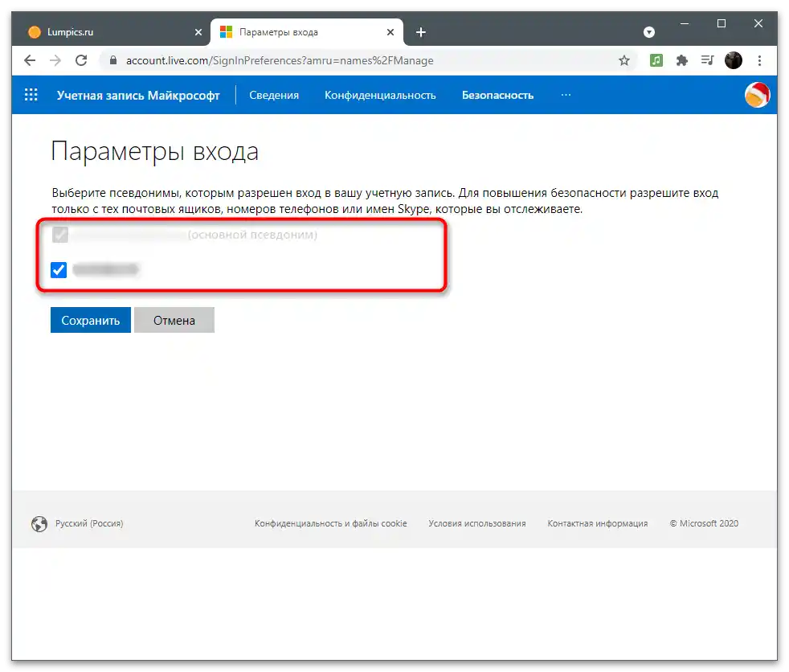
Task: Open the Конфиденциальность menu item
Action: click(380, 95)
